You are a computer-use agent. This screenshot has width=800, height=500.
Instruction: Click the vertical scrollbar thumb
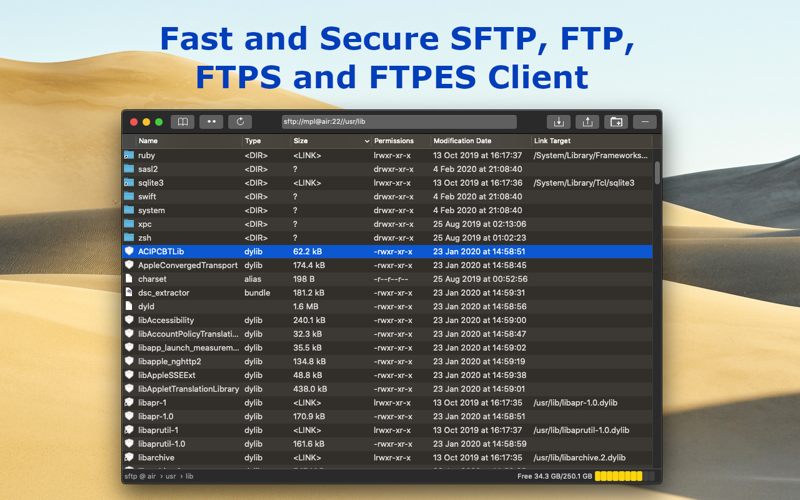[x=657, y=172]
